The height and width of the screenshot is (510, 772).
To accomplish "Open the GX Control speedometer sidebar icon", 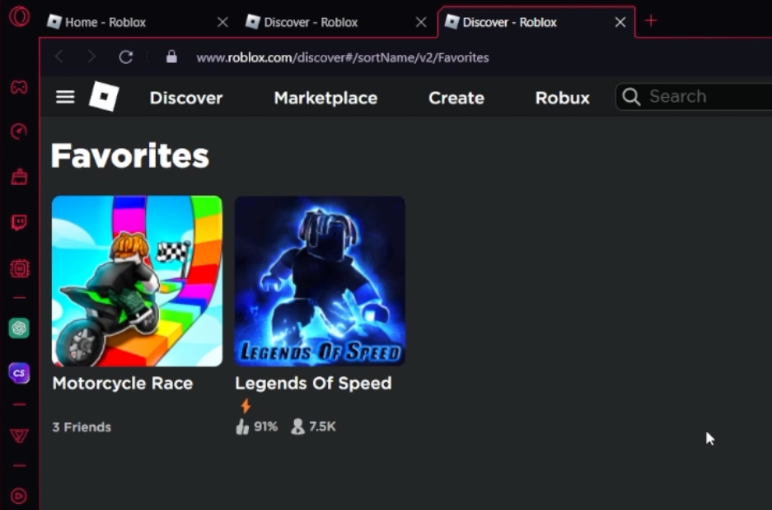I will pyautogui.click(x=19, y=131).
